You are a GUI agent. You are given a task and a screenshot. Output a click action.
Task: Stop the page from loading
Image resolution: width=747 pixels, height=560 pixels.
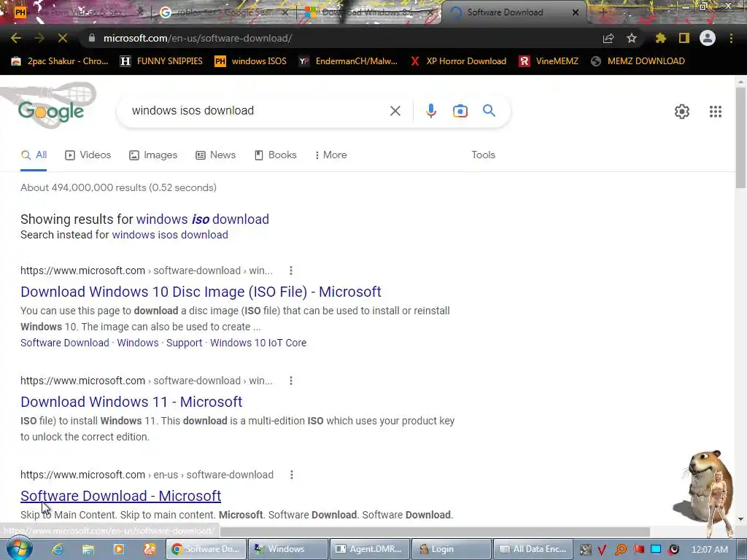63,38
